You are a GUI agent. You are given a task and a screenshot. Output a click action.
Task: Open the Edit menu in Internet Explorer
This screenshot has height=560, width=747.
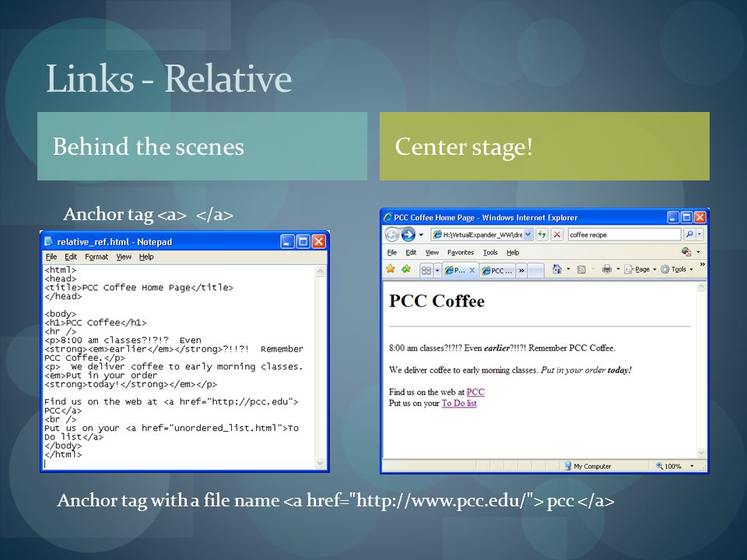point(411,252)
